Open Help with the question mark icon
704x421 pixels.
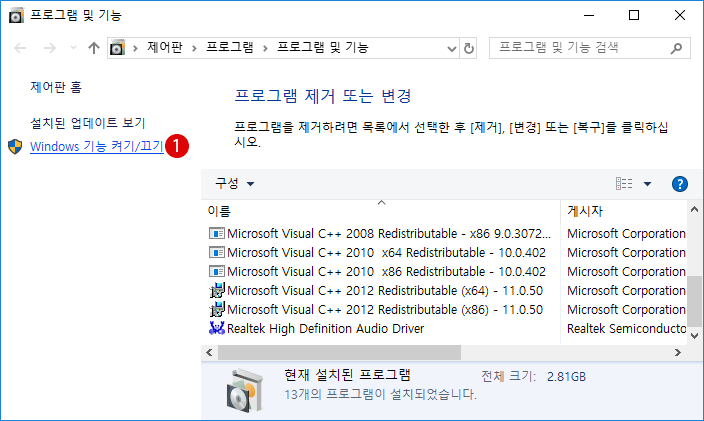pos(680,184)
